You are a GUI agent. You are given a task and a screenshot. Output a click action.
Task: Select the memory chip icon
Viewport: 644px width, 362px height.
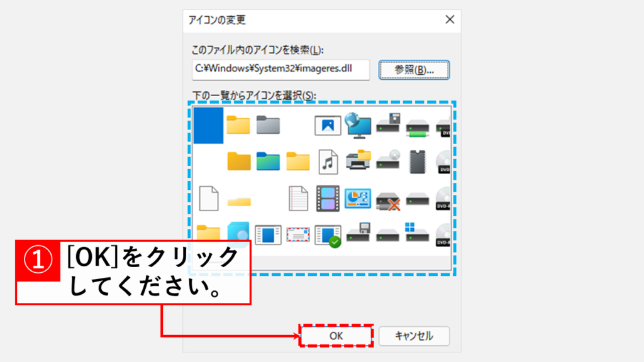point(417,161)
